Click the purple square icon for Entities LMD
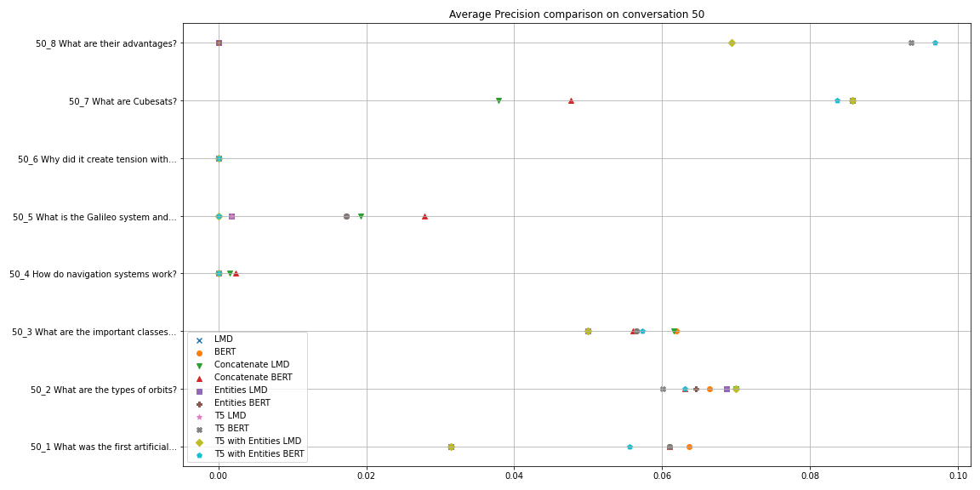This screenshot has height=490, width=980. pos(199,390)
